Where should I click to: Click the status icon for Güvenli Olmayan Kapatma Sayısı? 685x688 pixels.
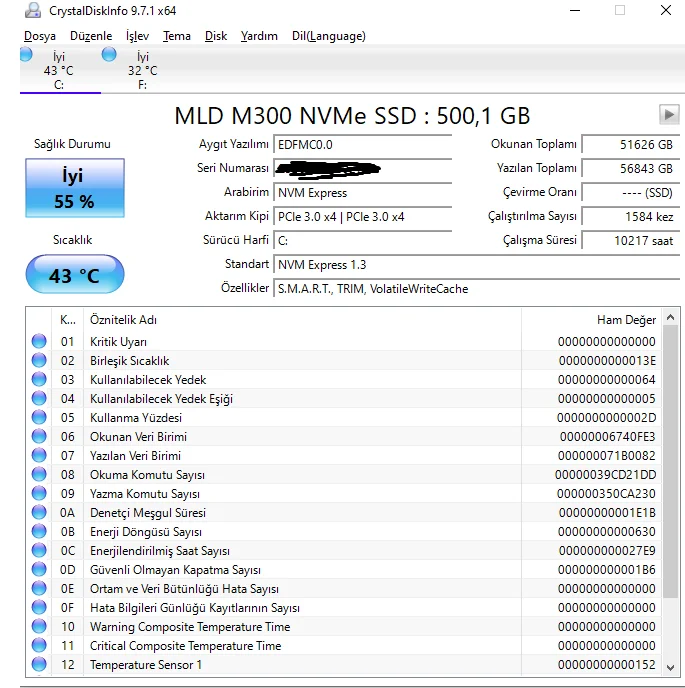(39, 570)
